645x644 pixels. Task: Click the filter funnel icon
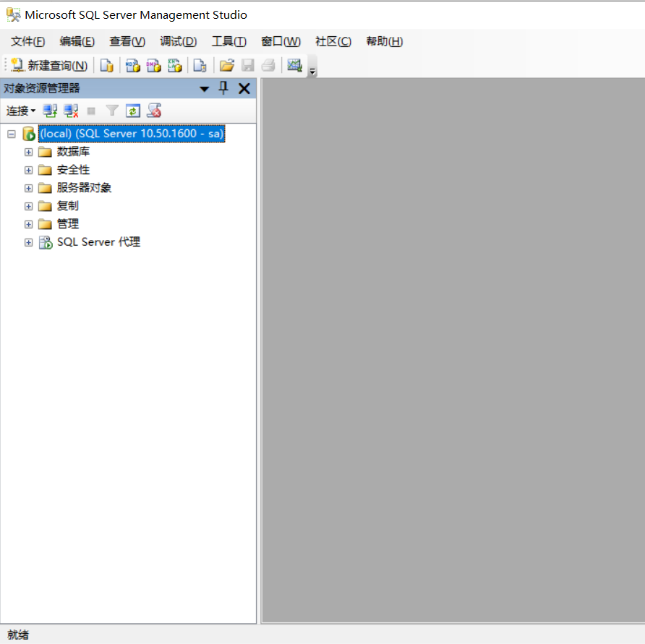[112, 111]
